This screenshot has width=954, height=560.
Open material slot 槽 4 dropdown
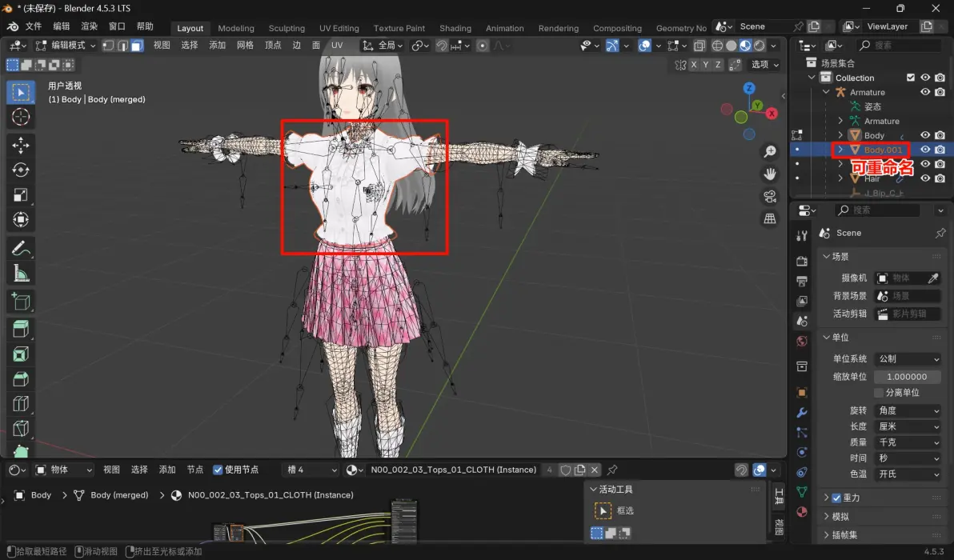tap(311, 470)
